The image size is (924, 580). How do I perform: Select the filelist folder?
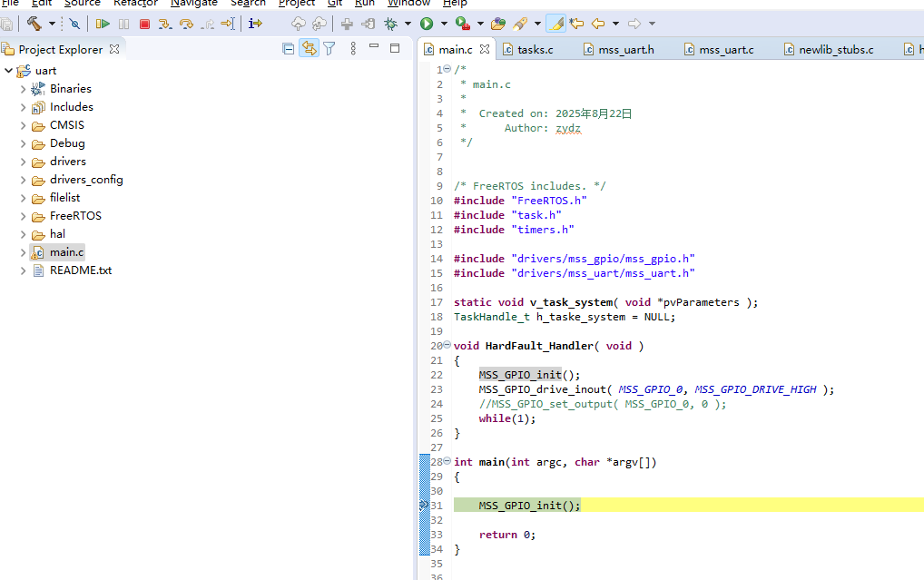64,198
